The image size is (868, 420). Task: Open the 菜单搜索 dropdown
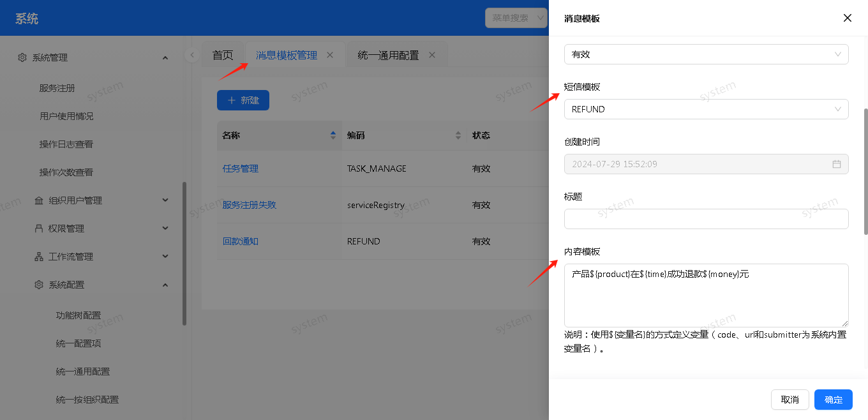[516, 18]
